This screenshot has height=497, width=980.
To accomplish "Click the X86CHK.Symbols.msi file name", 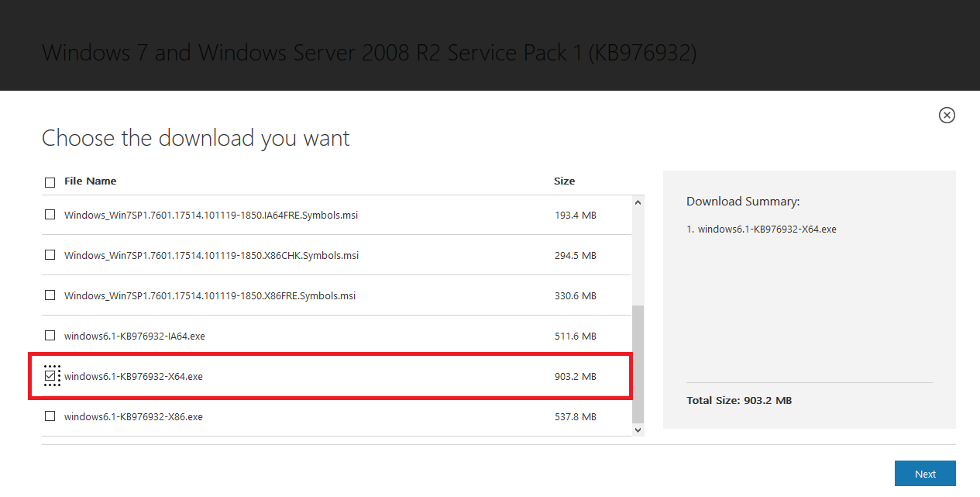I will coord(211,255).
